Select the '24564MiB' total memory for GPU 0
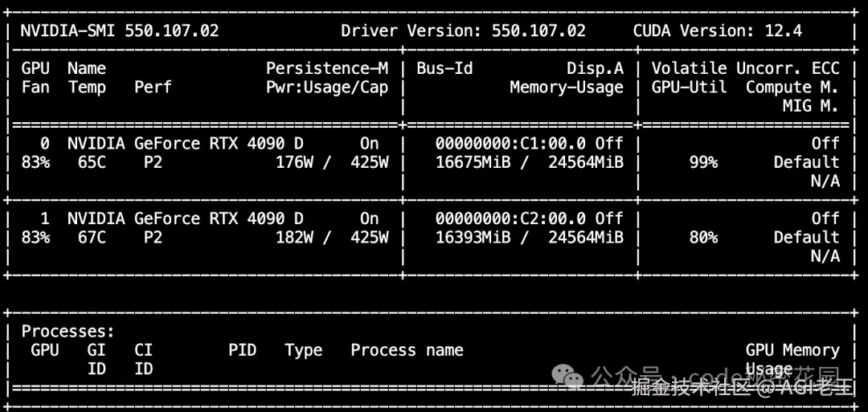 point(586,162)
